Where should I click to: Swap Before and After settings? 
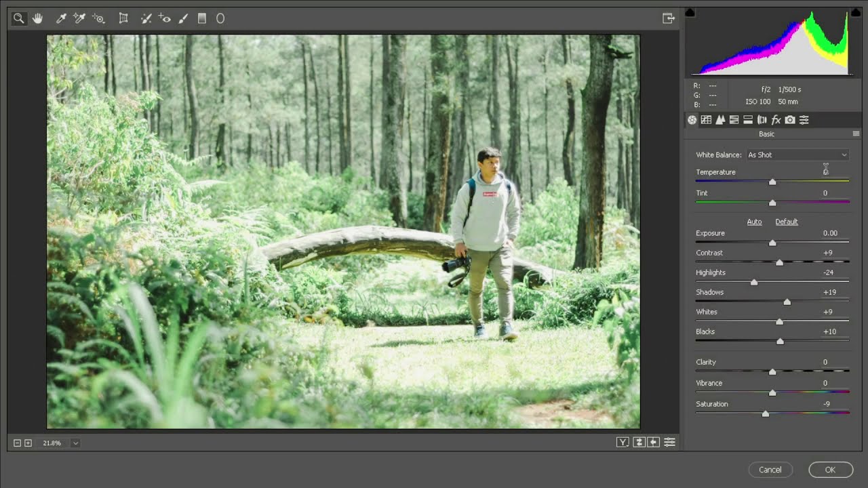coord(639,443)
